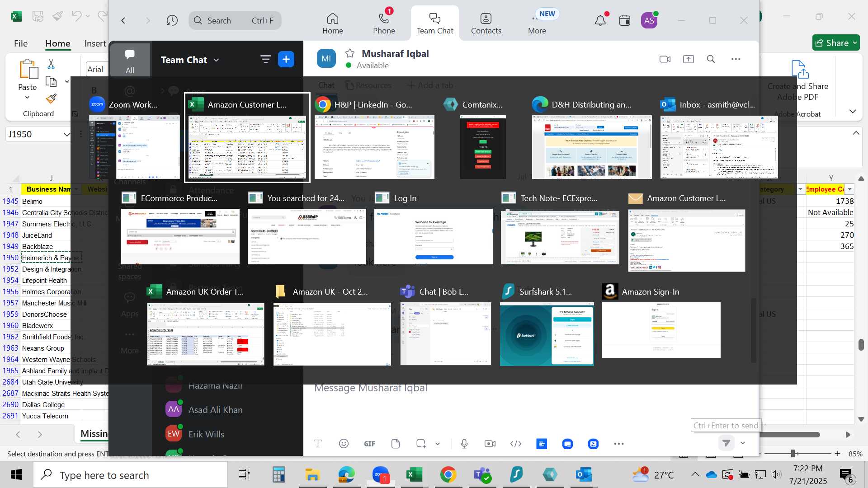Expand the Team Chat dropdown
Image resolution: width=868 pixels, height=488 pixels.
coord(216,60)
